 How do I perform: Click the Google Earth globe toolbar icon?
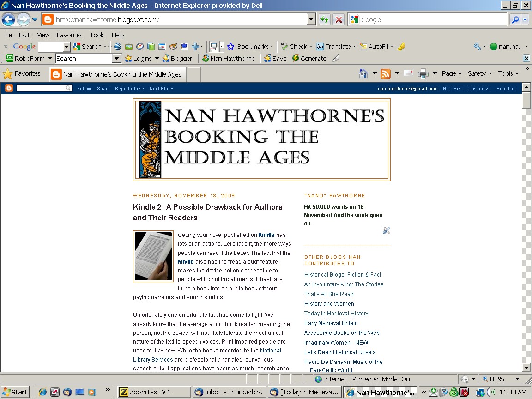point(117,47)
